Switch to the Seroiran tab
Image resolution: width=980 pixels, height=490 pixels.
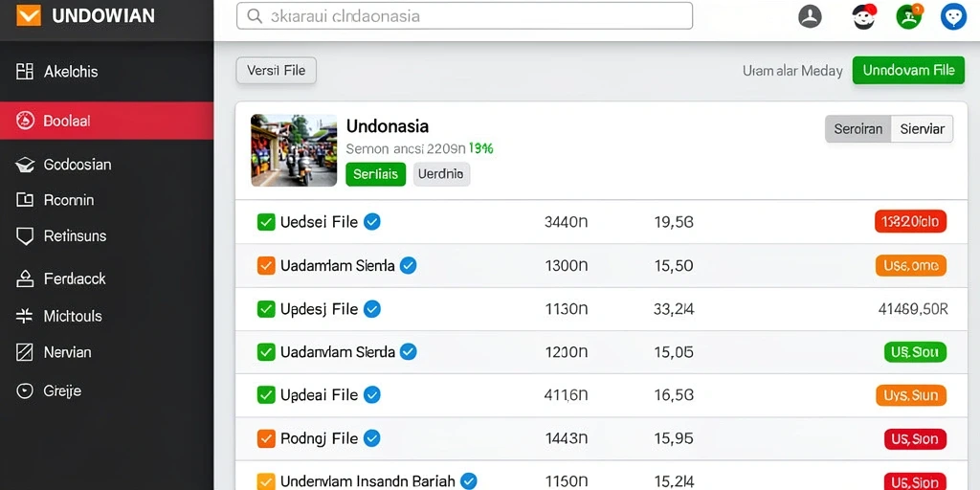click(858, 129)
